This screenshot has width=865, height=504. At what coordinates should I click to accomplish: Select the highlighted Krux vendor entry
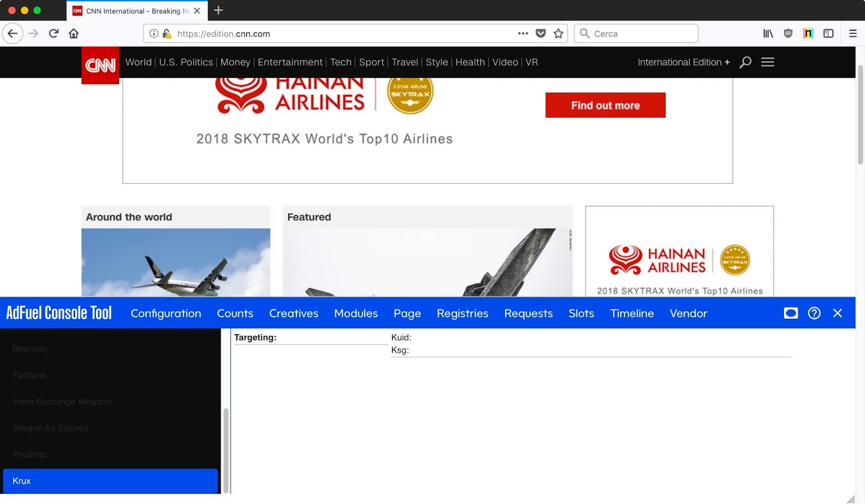(110, 481)
